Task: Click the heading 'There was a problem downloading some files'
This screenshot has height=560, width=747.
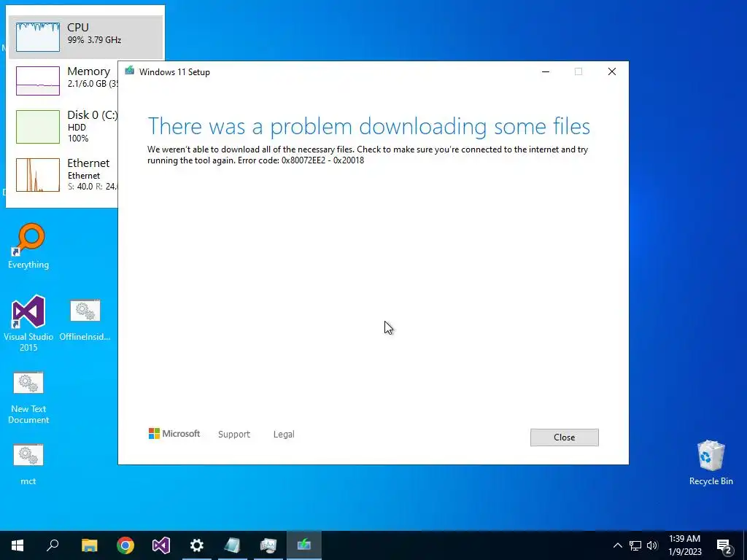Action: click(368, 127)
